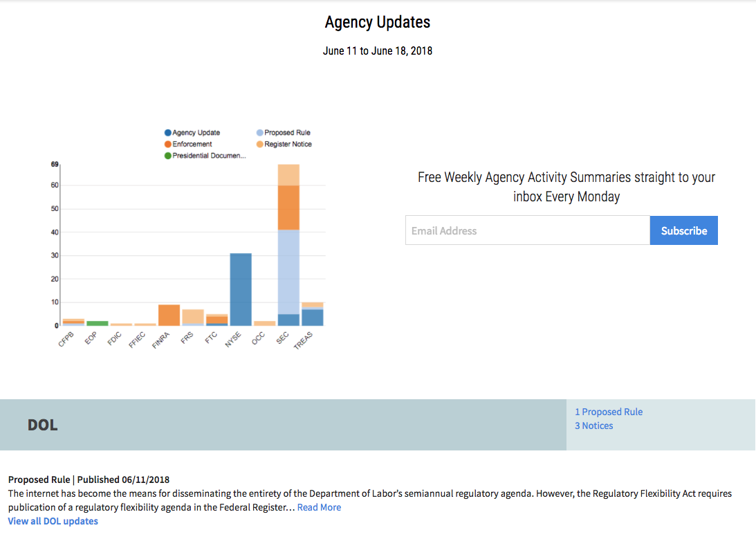The image size is (756, 548).
Task: Click the DOL section heading
Action: coord(42,425)
